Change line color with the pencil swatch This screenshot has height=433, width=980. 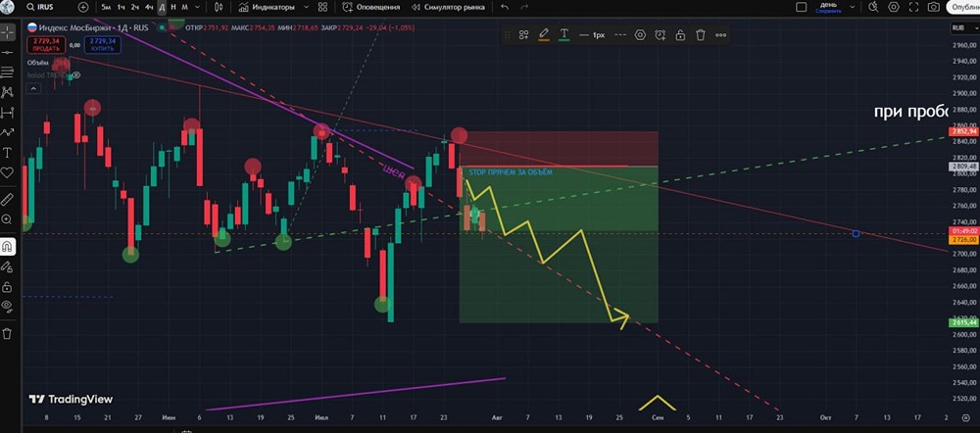544,35
